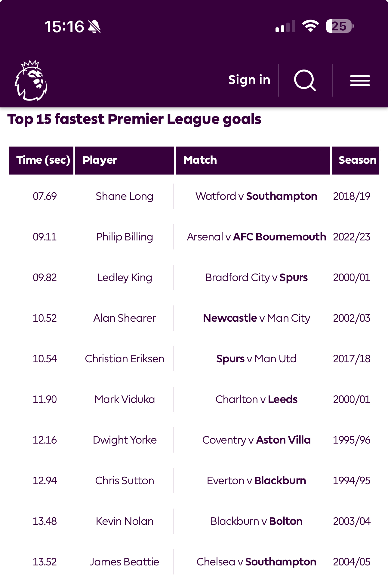The height and width of the screenshot is (588, 388).
Task: Click the 15:16 clock in status bar
Action: (x=64, y=26)
